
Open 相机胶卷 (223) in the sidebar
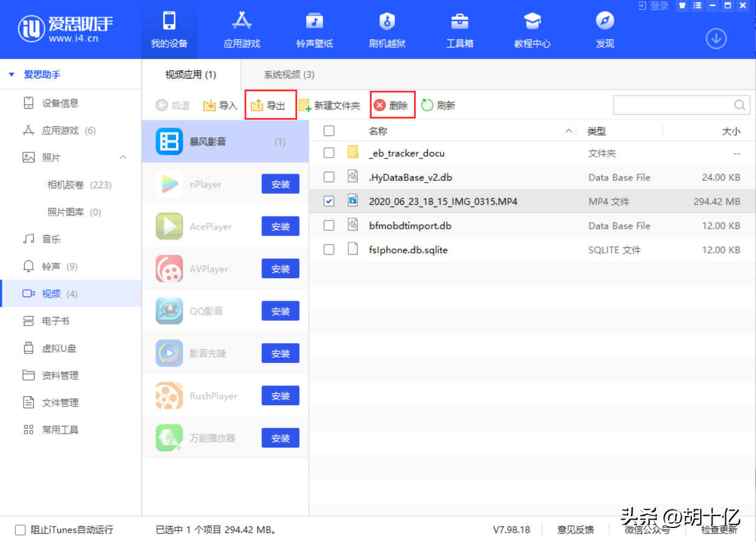click(71, 185)
